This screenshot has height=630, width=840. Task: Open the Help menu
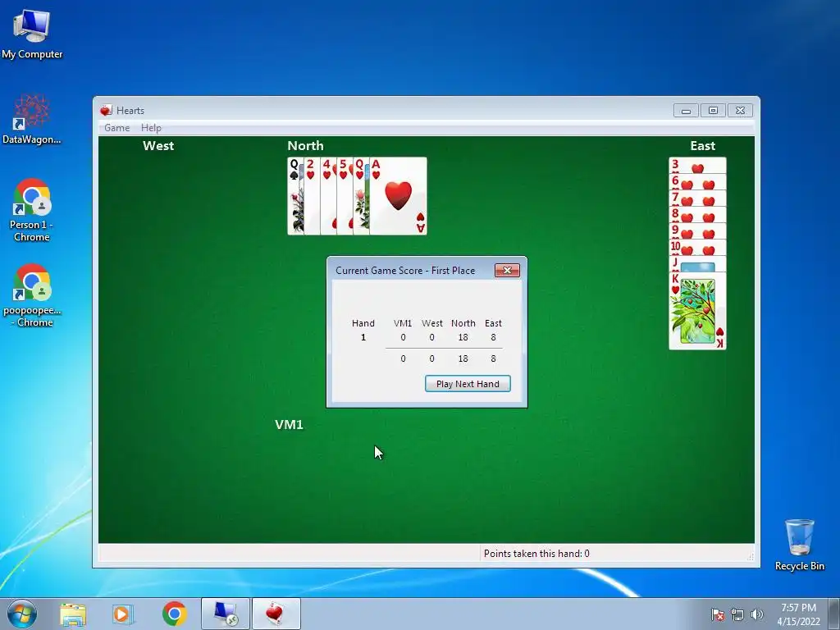coord(151,127)
